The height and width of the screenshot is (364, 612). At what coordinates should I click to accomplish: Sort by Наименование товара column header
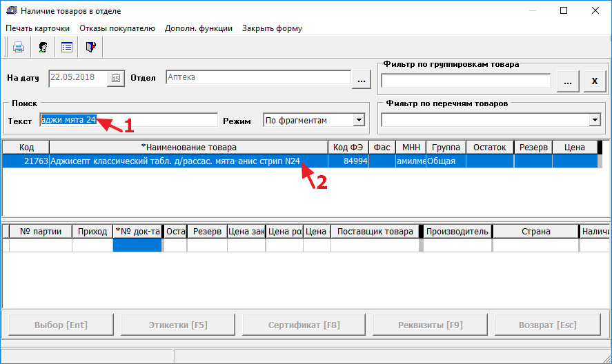[x=188, y=147]
